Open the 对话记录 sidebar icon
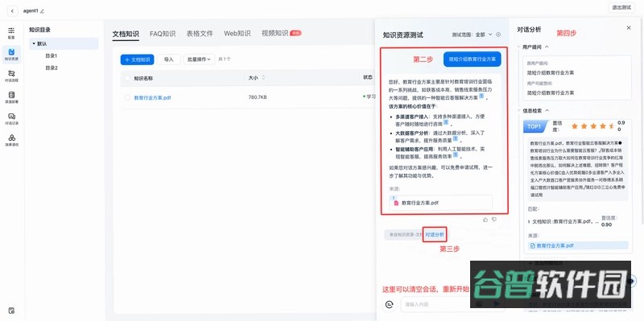 coord(11,118)
